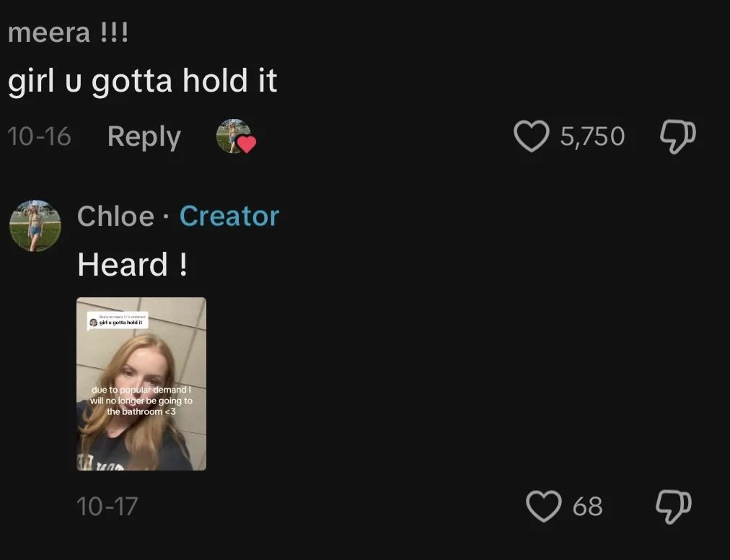This screenshot has height=560, width=730.
Task: Select the 'Heard !' reply text
Action: [x=132, y=264]
